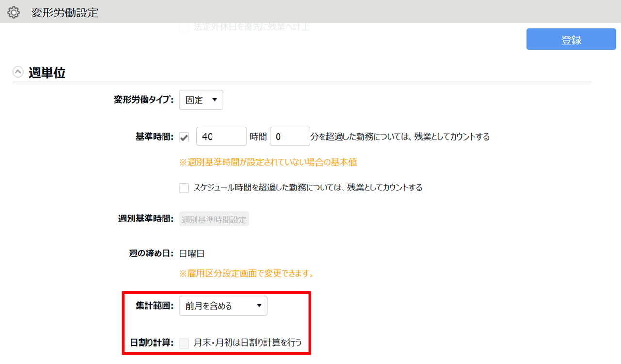Screen dimensions: 621x364
Task: Collapse the 週単位 section chevron
Action: [x=18, y=72]
